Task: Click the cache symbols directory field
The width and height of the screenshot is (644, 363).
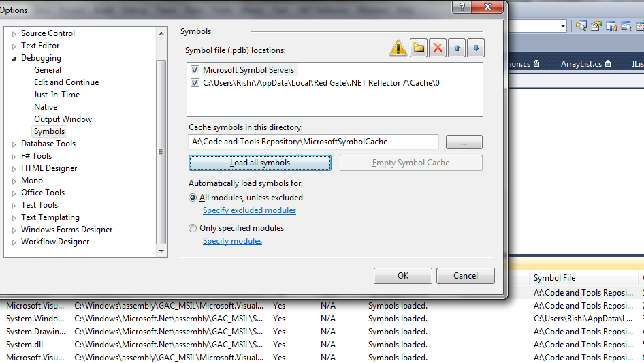Action: tap(313, 142)
